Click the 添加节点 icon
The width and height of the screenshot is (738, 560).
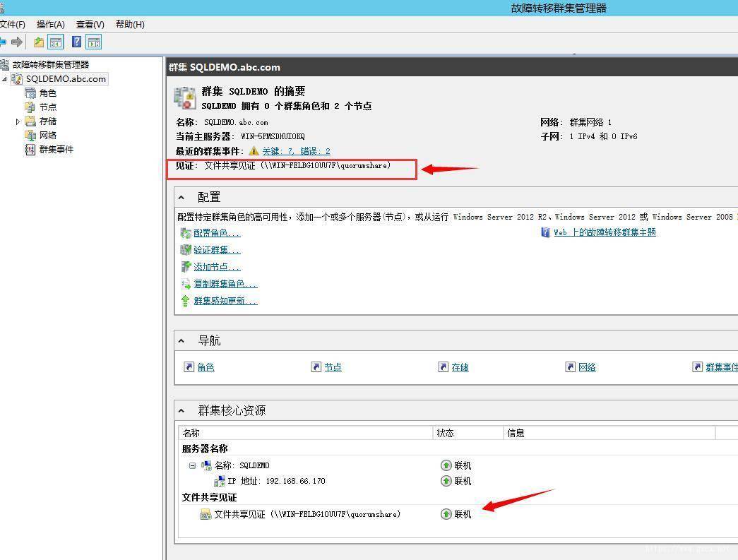(x=186, y=267)
